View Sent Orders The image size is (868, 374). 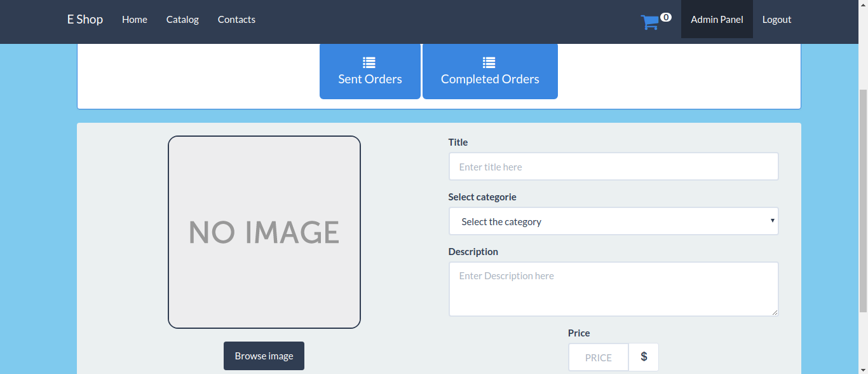click(x=370, y=71)
